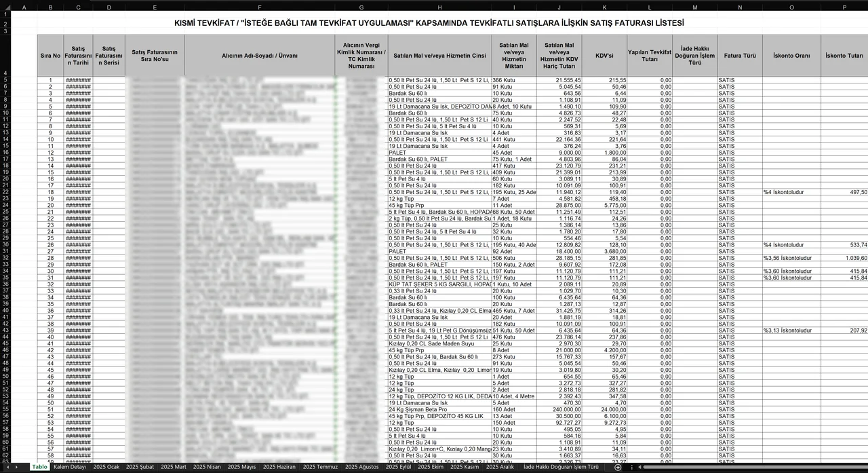Select the '%3,56 İskontoludur' cell
This screenshot has width=868, height=473.
coord(791,258)
